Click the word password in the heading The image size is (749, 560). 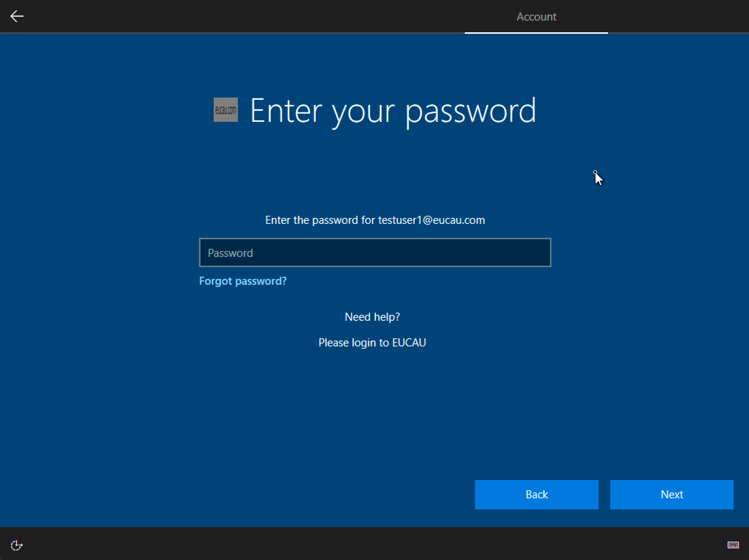(471, 111)
